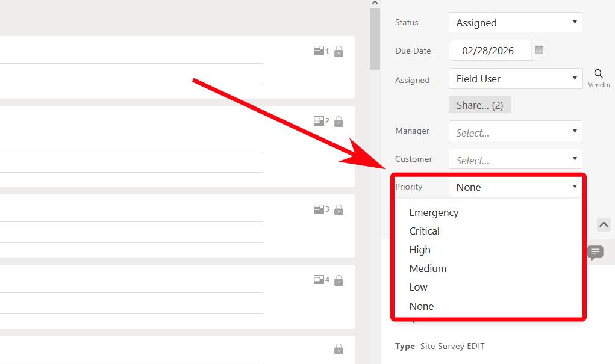Collapse the panel with the up chevron

coord(604,224)
